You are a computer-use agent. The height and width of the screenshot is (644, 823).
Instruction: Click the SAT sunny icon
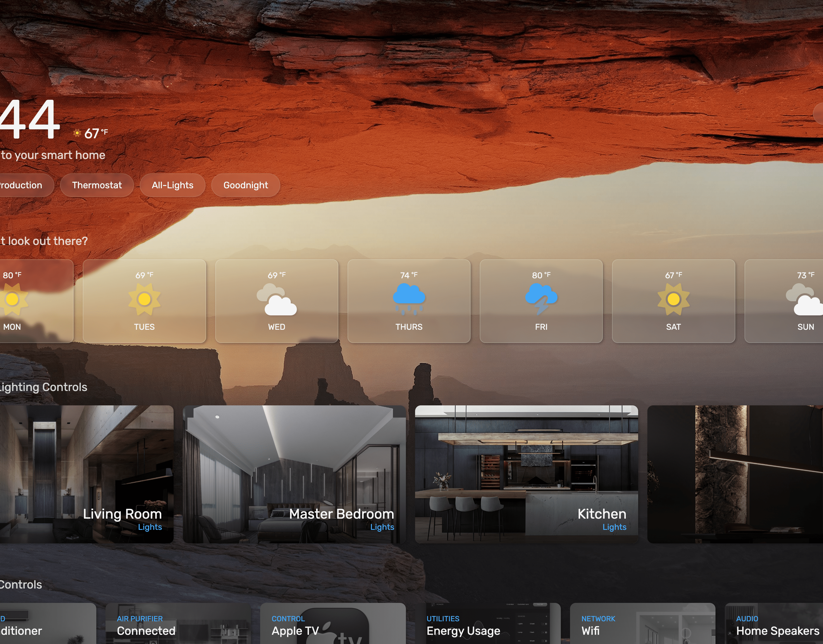coord(674,299)
